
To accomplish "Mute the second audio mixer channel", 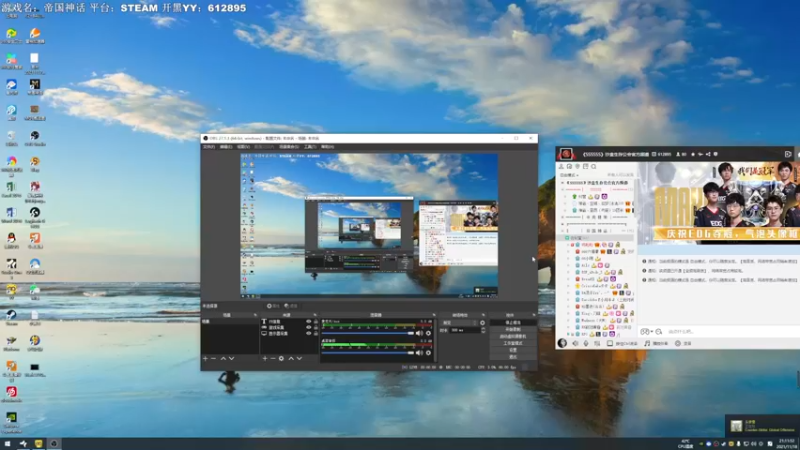I will click(419, 353).
